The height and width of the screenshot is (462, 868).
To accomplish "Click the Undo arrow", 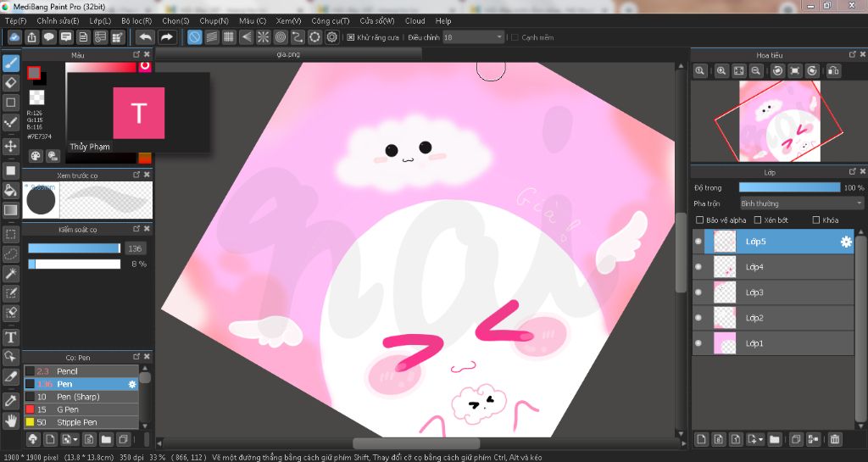I will click(x=146, y=37).
